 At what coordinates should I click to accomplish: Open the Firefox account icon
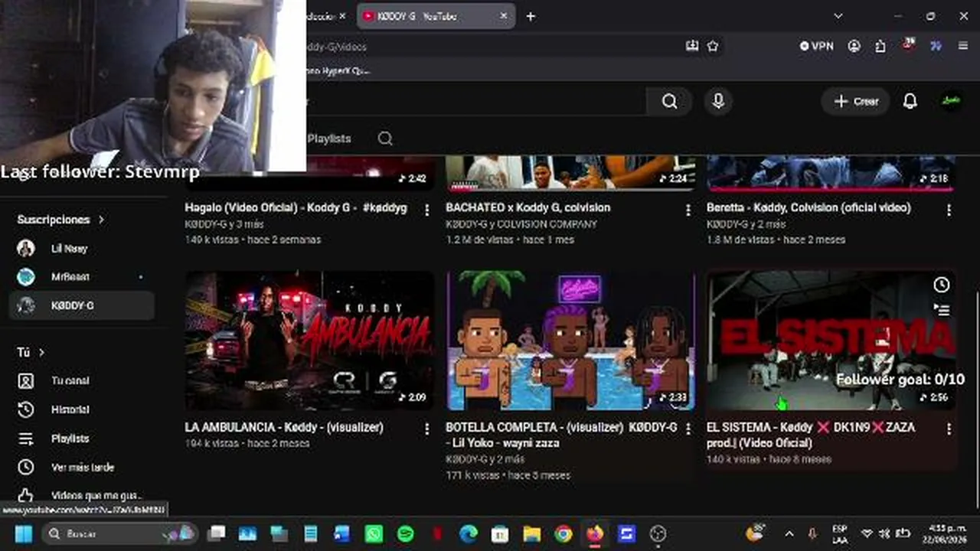click(x=854, y=46)
